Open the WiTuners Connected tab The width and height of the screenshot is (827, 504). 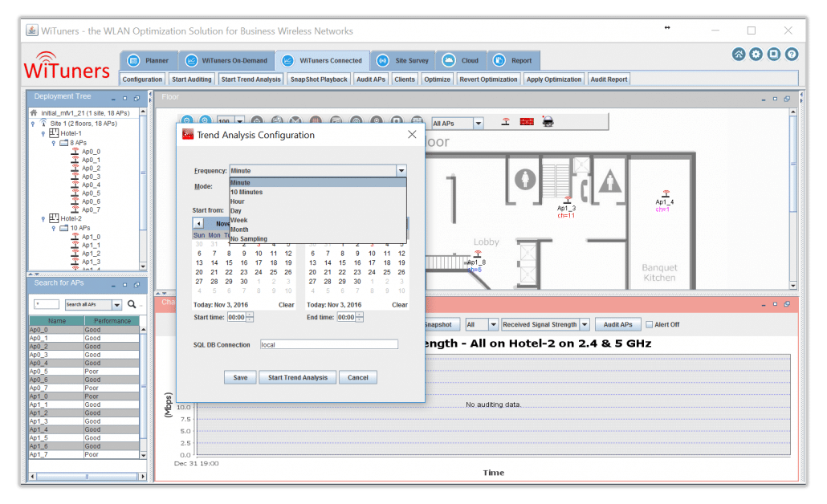coord(322,61)
